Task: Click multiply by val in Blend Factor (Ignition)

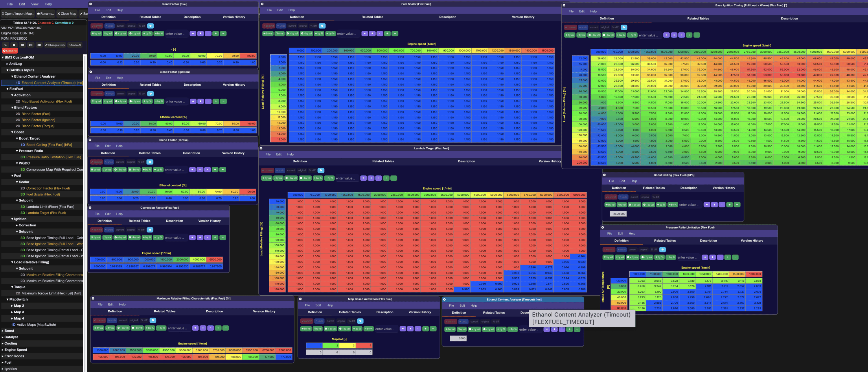Action: coord(96,101)
